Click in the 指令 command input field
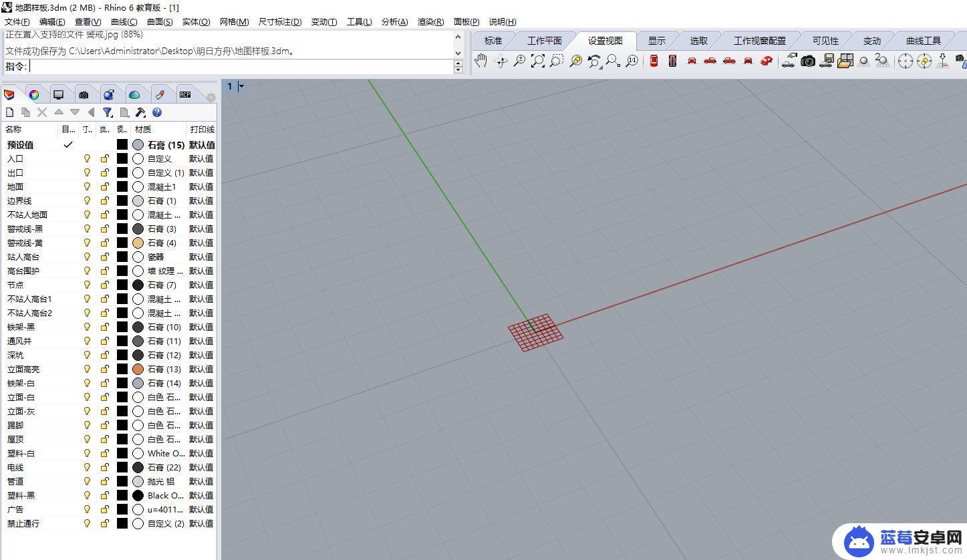The width and height of the screenshot is (967, 560). [241, 67]
